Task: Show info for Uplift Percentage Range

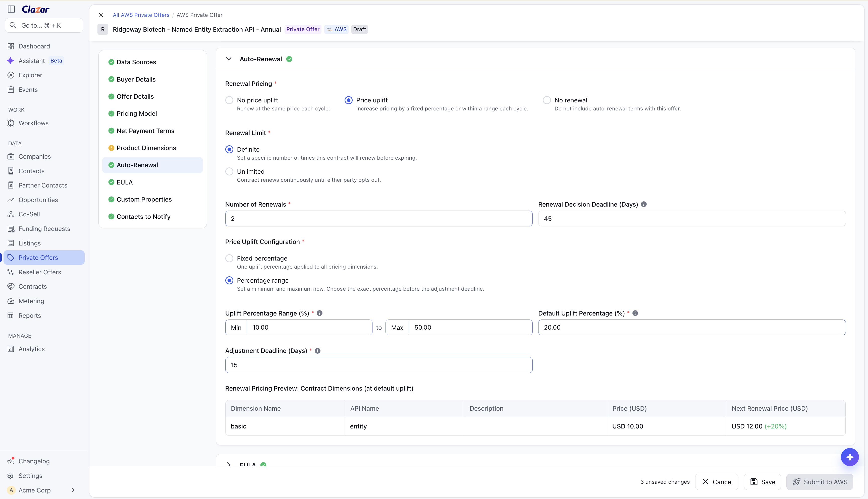Action: 319,313
